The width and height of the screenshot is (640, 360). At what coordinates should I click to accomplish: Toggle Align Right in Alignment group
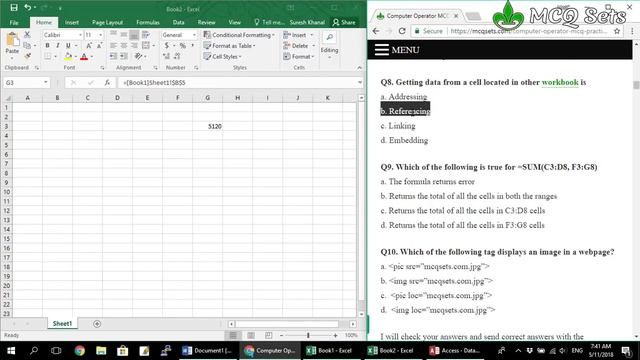click(134, 45)
